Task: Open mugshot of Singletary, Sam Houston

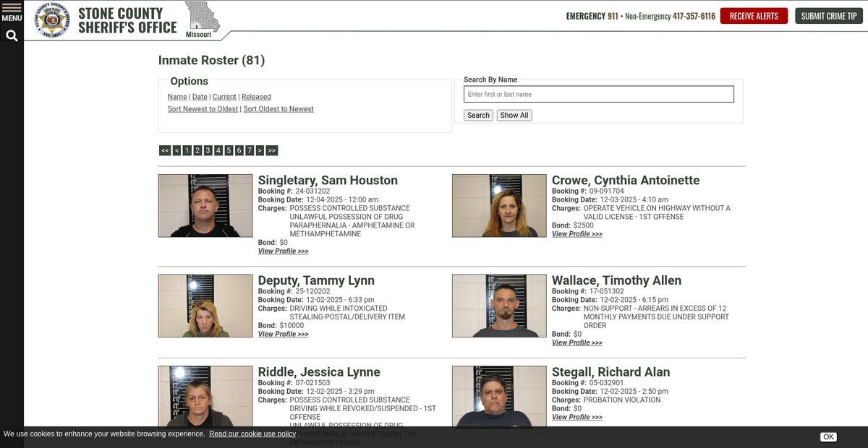Action: tap(205, 206)
